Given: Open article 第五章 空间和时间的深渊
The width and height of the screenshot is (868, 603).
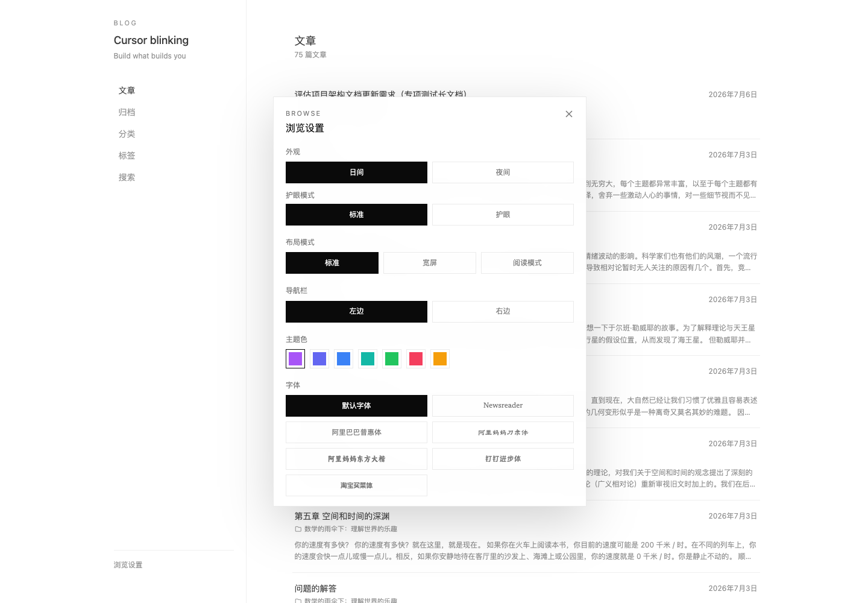Looking at the screenshot, I should click(342, 516).
